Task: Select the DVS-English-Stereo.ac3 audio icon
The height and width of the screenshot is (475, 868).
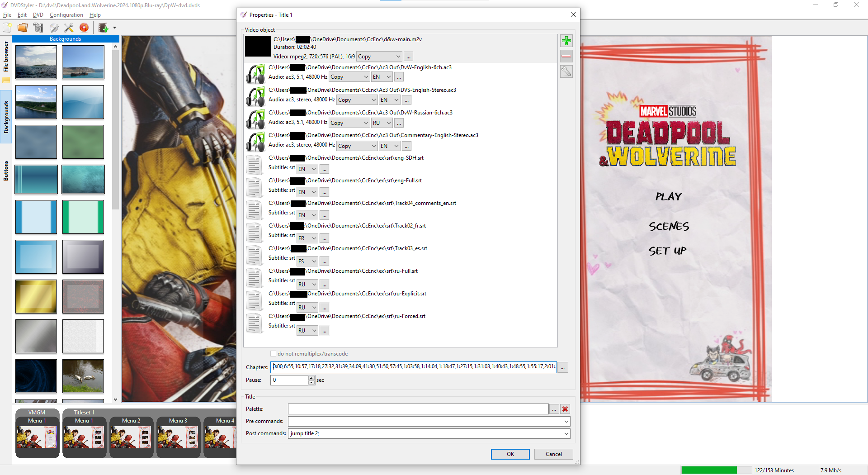Action: (x=255, y=96)
